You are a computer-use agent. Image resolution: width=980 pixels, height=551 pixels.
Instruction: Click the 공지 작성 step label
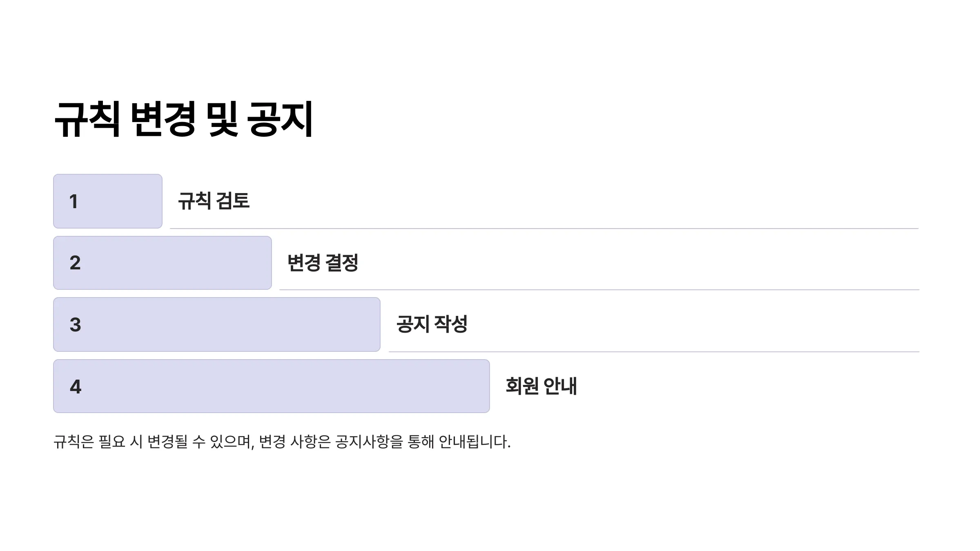pos(432,324)
